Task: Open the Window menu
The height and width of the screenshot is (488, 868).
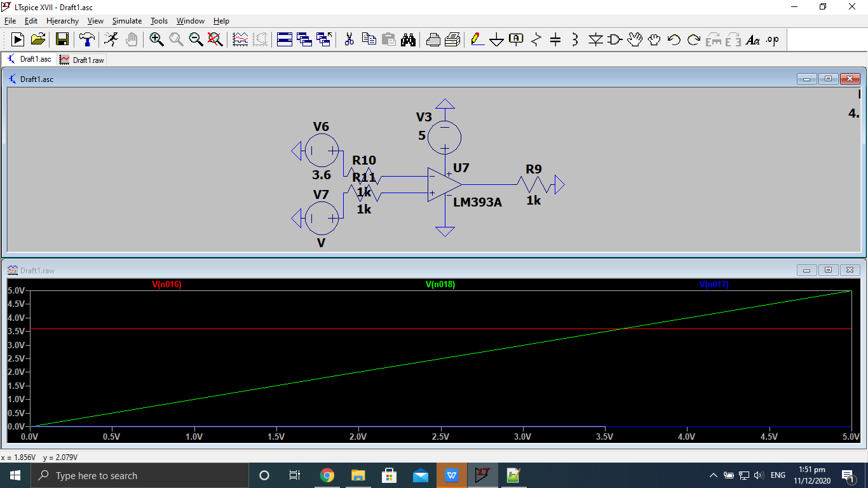Action: (x=190, y=21)
